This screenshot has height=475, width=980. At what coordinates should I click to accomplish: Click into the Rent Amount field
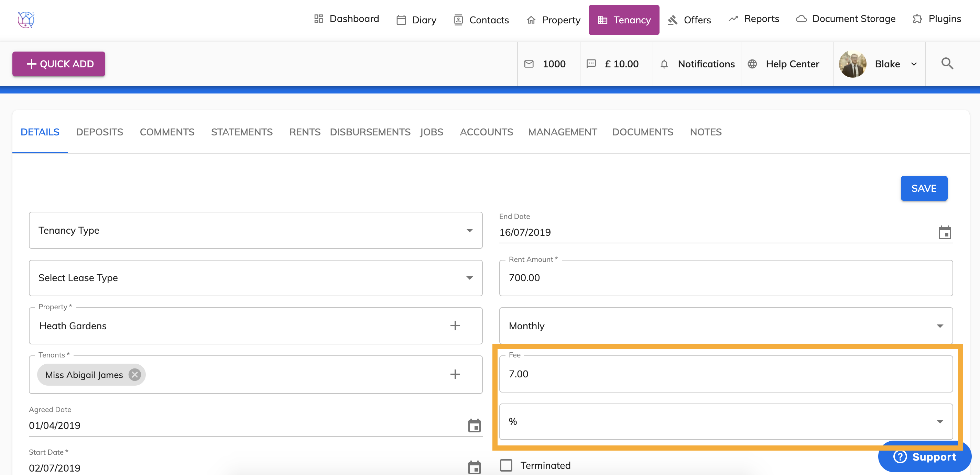[x=725, y=278]
